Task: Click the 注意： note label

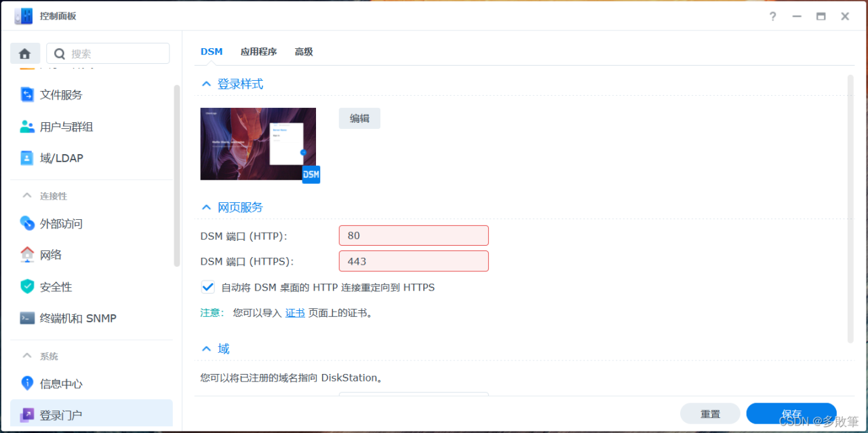Action: tap(212, 313)
